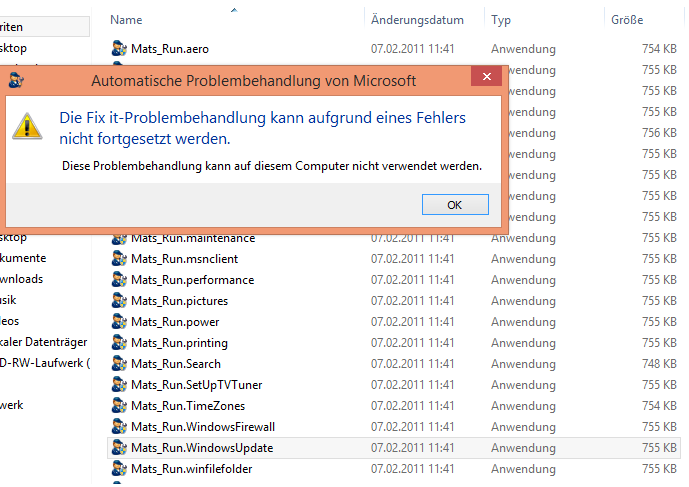Open Downloads in the navigation pane

pos(22,279)
